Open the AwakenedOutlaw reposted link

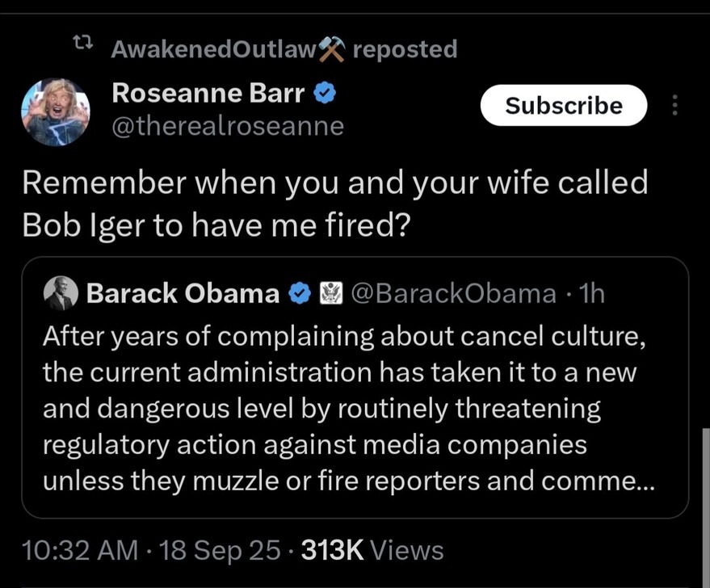[x=283, y=49]
